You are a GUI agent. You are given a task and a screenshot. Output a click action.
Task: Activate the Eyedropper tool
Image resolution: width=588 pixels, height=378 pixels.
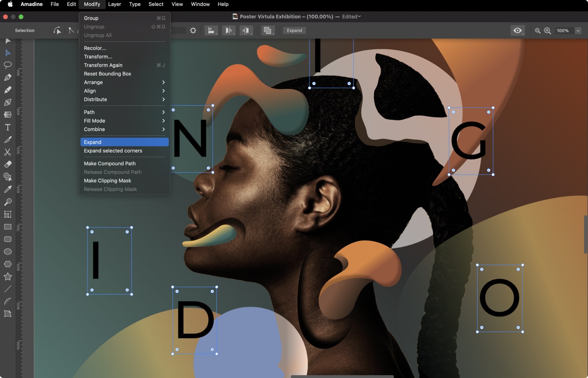[8, 189]
